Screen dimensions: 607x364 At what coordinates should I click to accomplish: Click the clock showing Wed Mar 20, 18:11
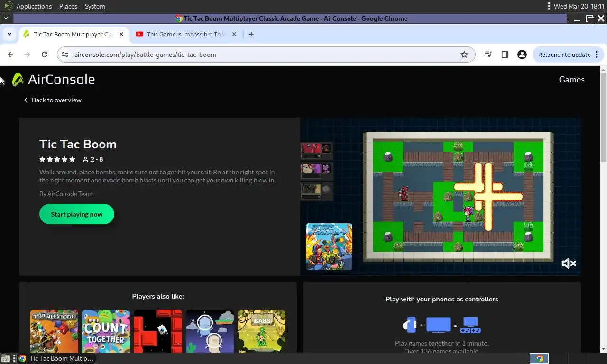click(579, 6)
